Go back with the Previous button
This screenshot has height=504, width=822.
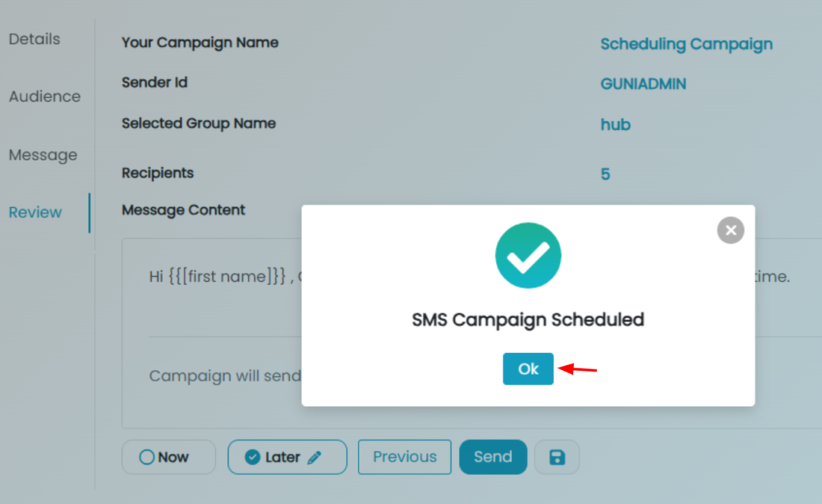[x=405, y=457]
